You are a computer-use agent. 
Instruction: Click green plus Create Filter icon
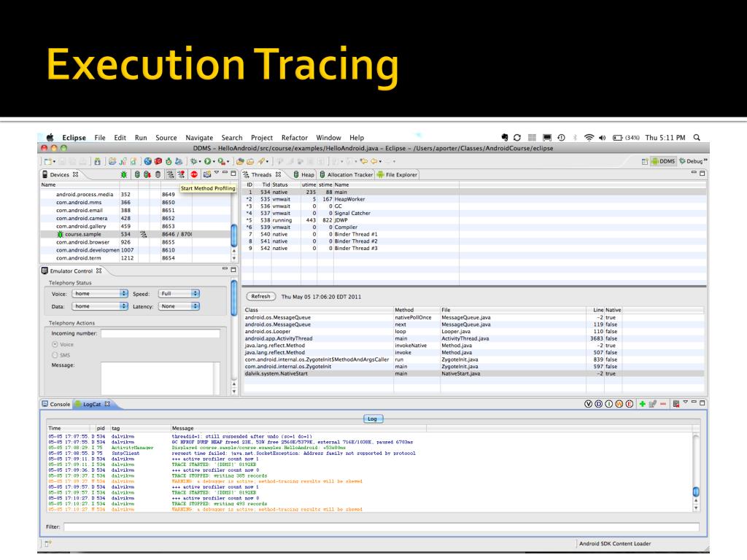(642, 404)
